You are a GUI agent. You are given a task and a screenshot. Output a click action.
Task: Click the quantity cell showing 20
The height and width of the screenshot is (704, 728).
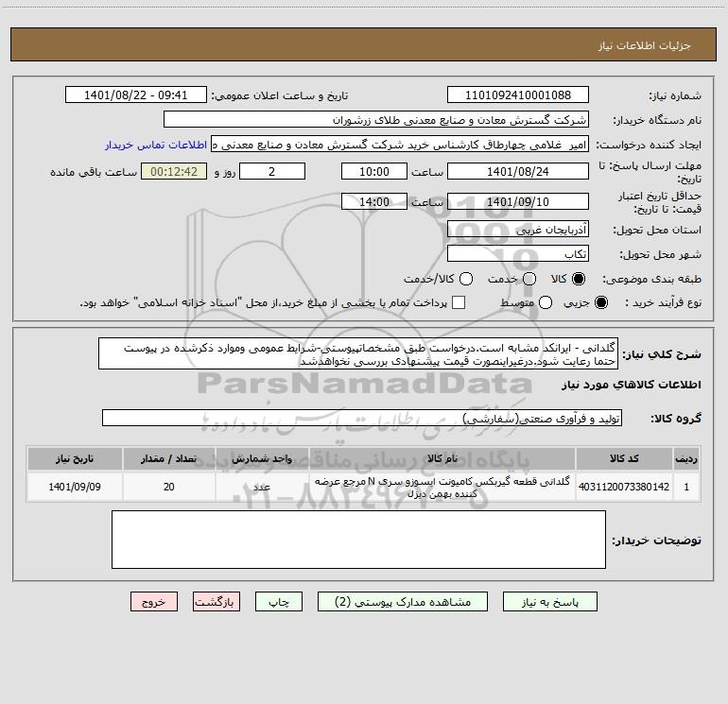[x=169, y=487]
